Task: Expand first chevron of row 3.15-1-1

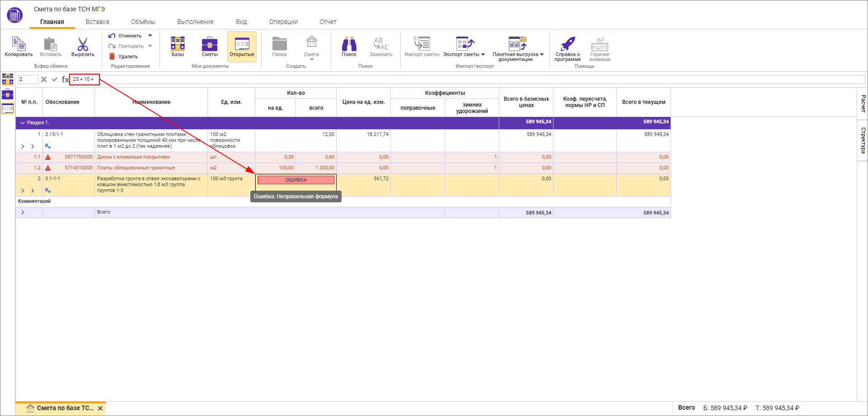Action: click(x=23, y=146)
